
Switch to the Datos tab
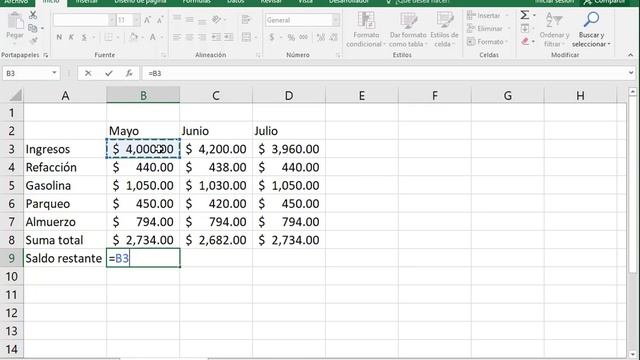click(x=236, y=2)
